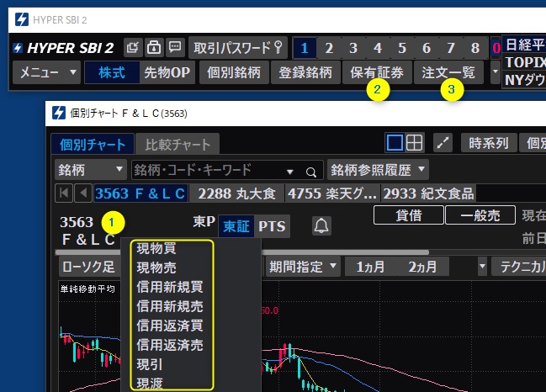
Task: Choose 信用新規売 from order menu
Action: pyautogui.click(x=170, y=307)
